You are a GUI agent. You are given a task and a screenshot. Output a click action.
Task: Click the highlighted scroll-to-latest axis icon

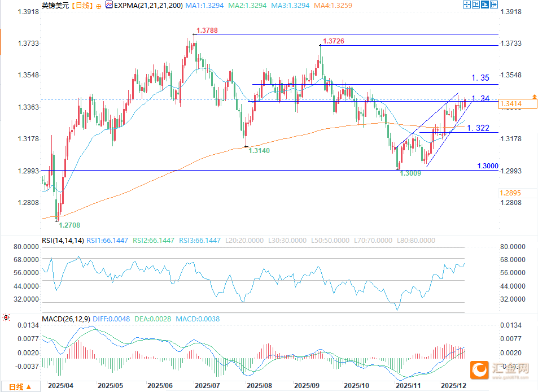pyautogui.click(x=485, y=5)
